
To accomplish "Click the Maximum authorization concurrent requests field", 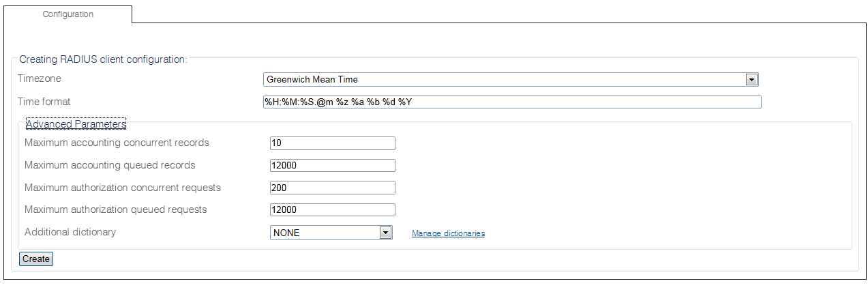I will point(333,188).
